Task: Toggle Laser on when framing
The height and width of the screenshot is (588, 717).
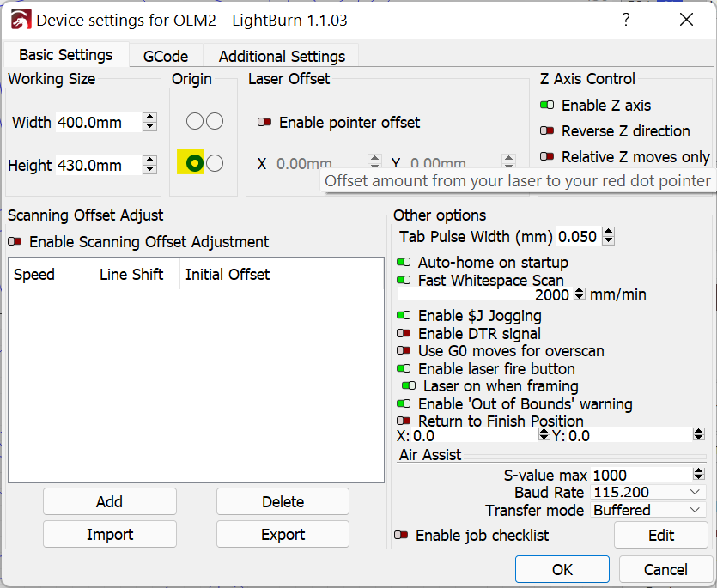Action: tap(409, 386)
